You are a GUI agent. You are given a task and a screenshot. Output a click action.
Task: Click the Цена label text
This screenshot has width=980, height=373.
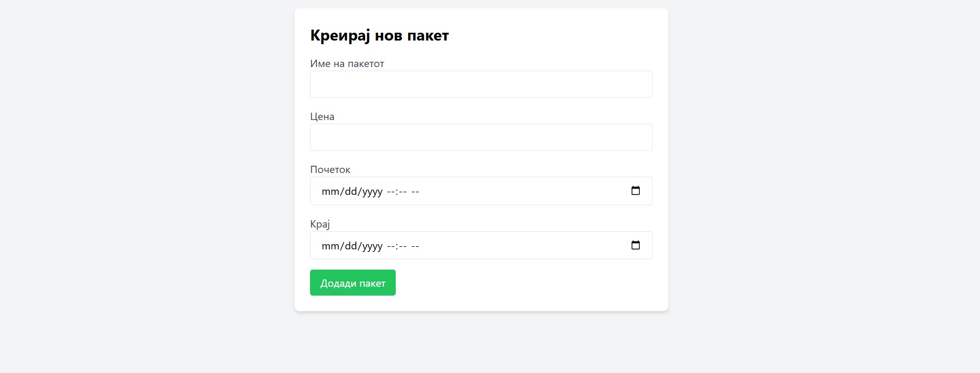coord(322,116)
